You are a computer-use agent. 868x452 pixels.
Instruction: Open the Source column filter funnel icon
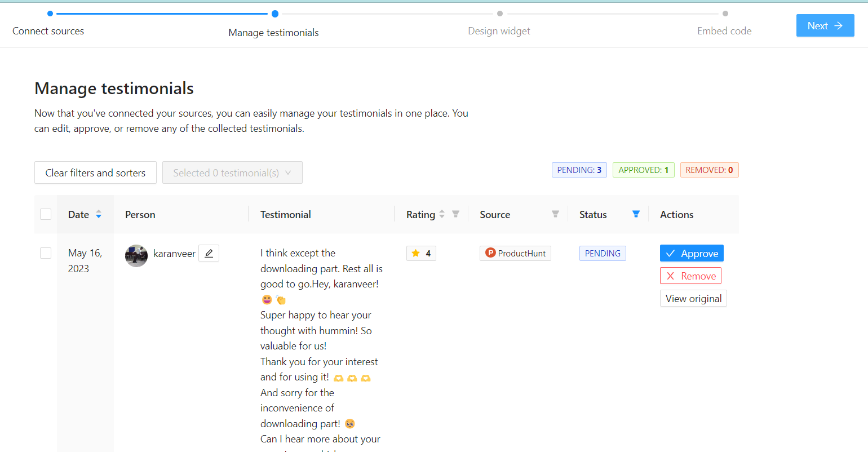pyautogui.click(x=555, y=214)
